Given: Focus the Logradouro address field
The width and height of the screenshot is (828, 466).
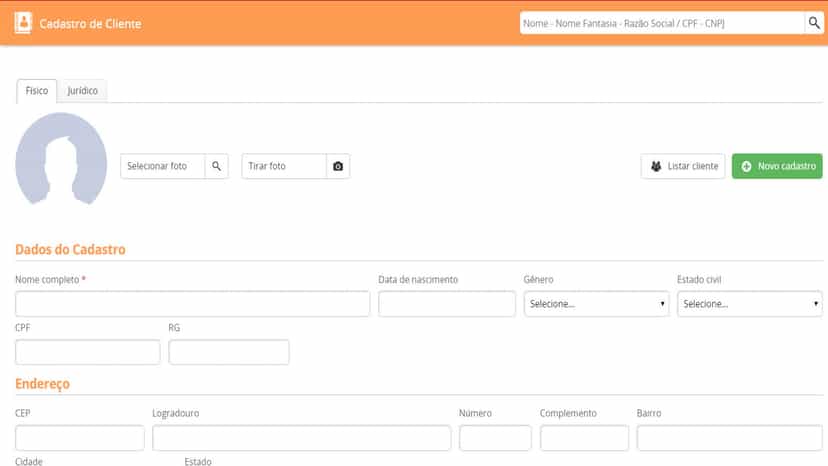Looking at the screenshot, I should [302, 438].
